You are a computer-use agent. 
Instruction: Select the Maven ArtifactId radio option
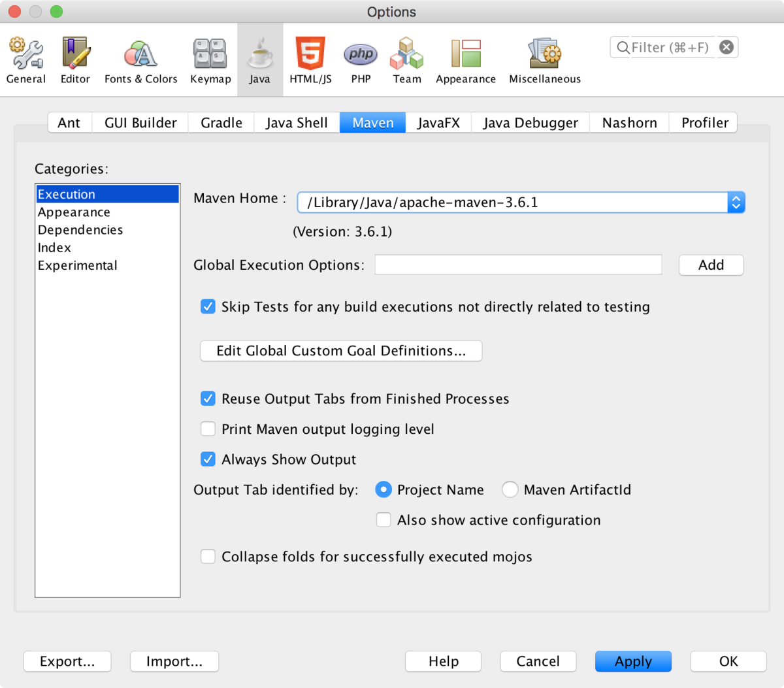pyautogui.click(x=510, y=489)
